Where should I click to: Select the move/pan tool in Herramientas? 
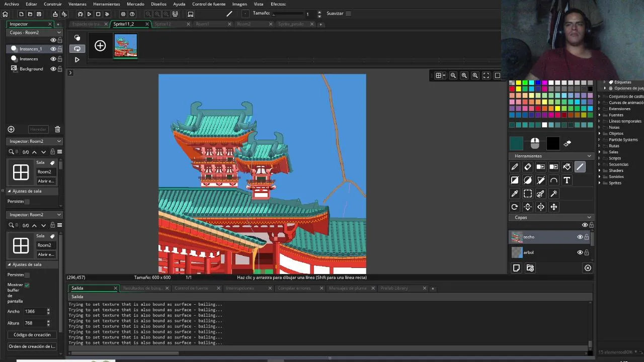[x=554, y=207]
